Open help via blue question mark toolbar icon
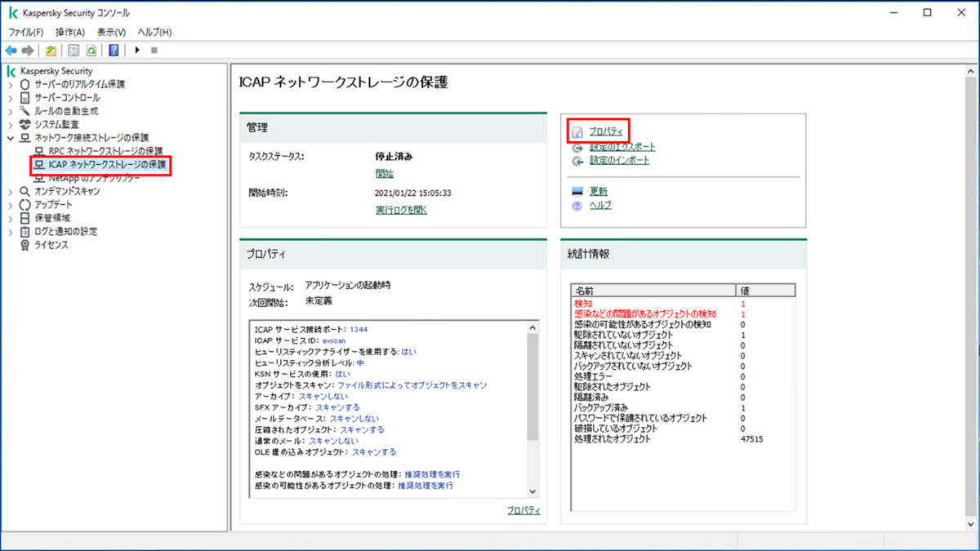 tap(114, 50)
